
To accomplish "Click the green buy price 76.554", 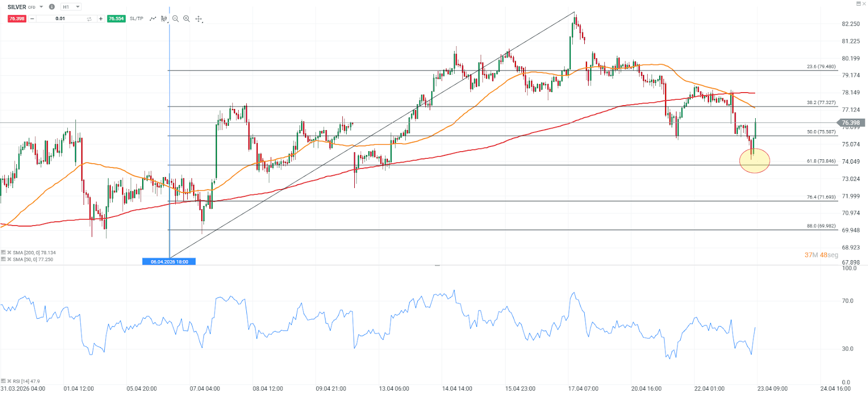I will click(116, 19).
